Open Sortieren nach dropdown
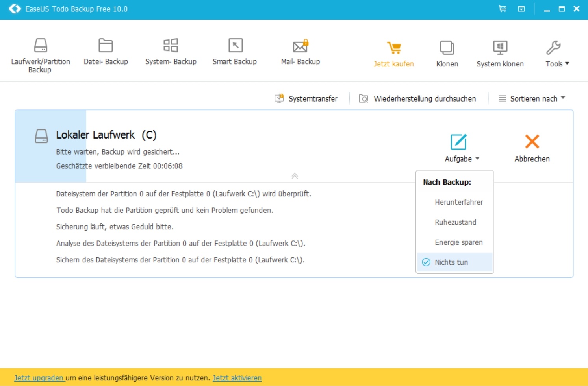Image resolution: width=588 pixels, height=386 pixels. click(x=532, y=98)
